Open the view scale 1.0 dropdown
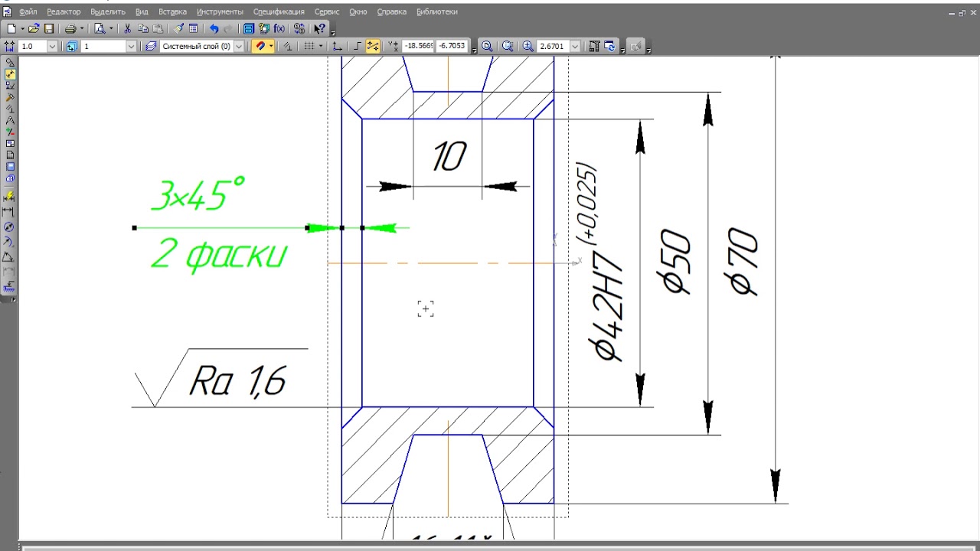This screenshot has height=551, width=980. [x=52, y=46]
